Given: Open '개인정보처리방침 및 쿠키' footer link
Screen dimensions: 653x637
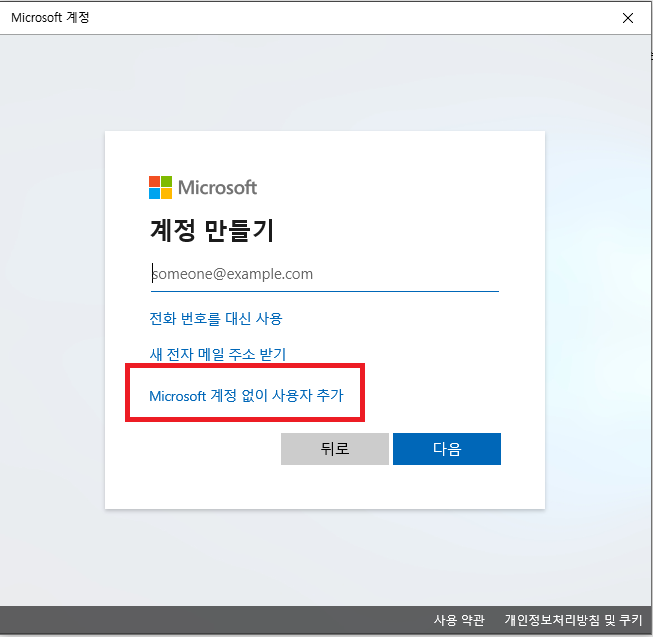Looking at the screenshot, I should tap(573, 620).
